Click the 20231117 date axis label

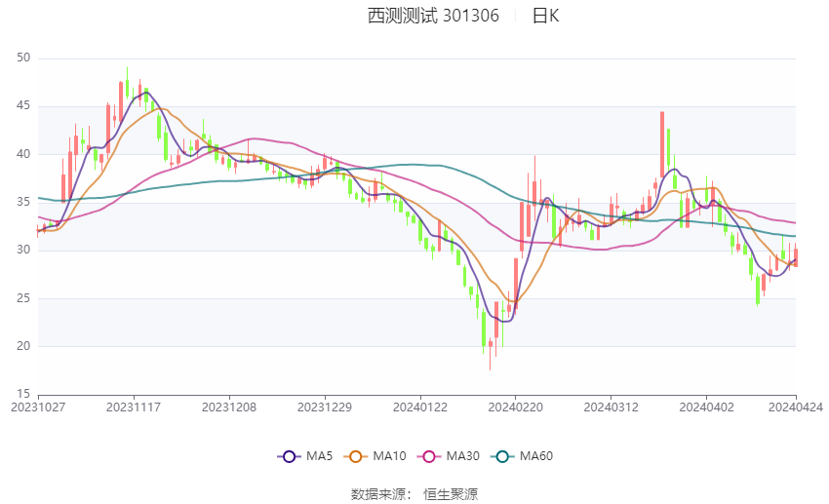(x=134, y=407)
